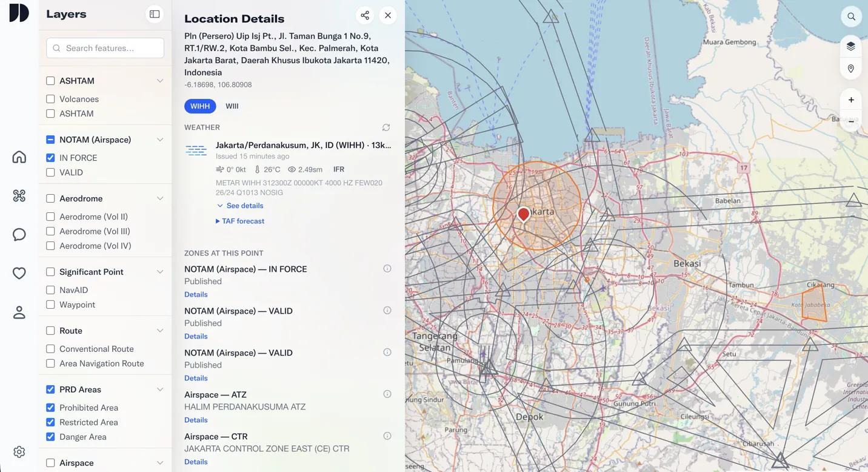
Task: Enable Aerodrome (Vol IV) layer
Action: tap(50, 246)
